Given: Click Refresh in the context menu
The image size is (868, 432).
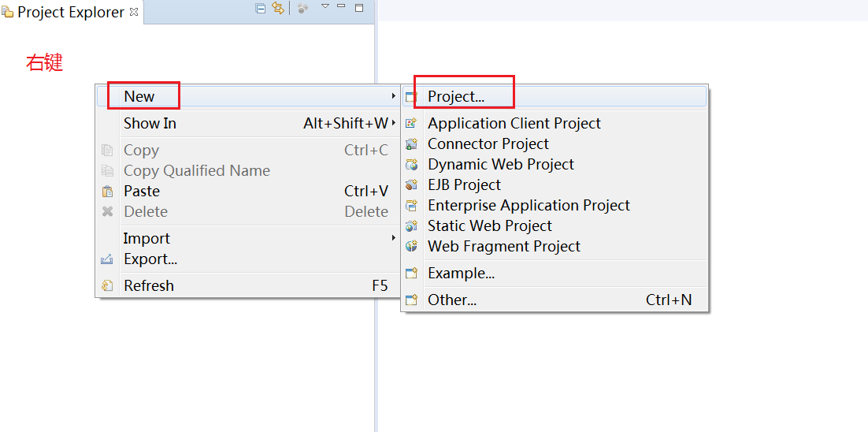Looking at the screenshot, I should tap(149, 285).
